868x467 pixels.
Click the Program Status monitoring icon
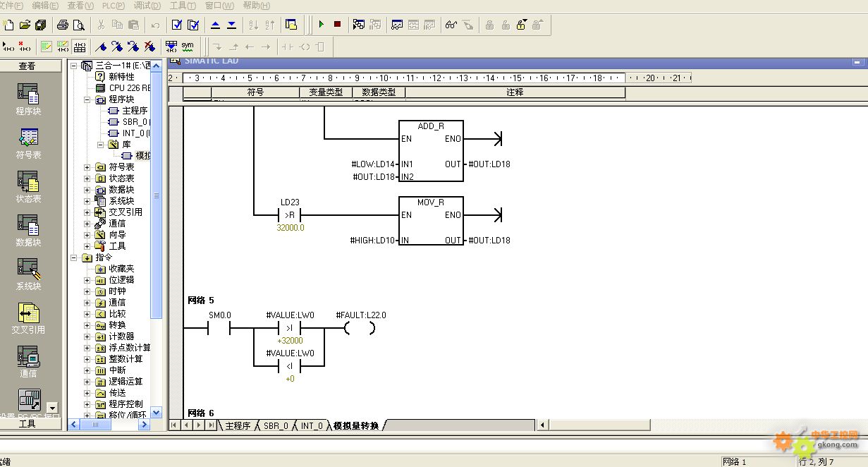[x=359, y=25]
